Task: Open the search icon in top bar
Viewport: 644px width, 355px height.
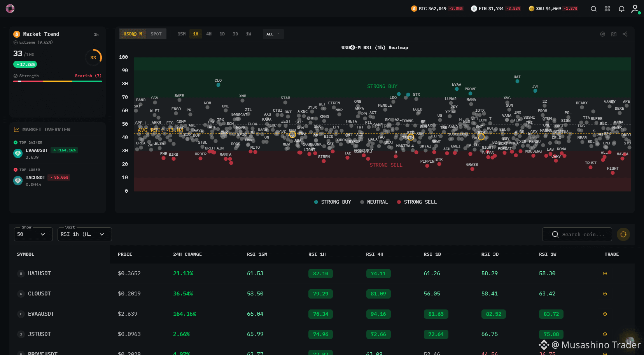Action: pos(593,9)
